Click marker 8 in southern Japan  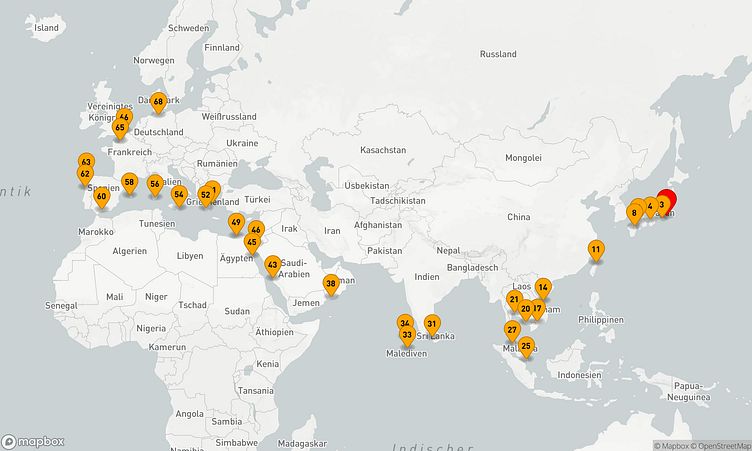tap(634, 213)
